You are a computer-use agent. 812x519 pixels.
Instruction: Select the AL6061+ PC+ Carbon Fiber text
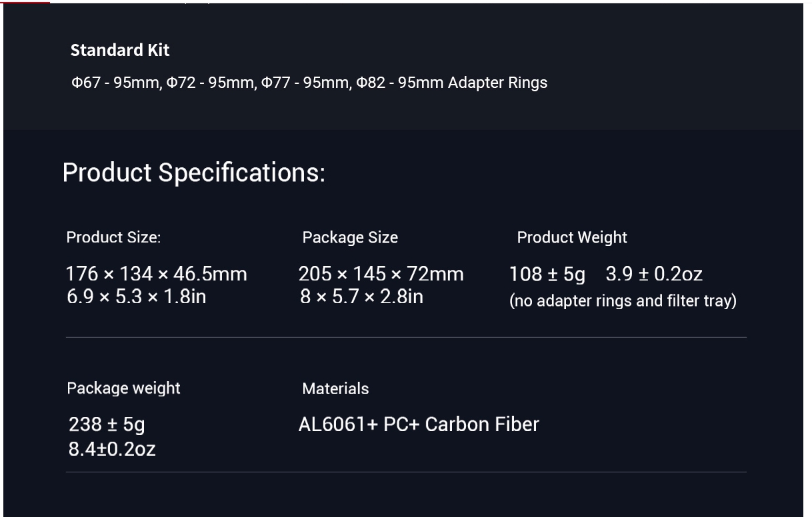419,424
